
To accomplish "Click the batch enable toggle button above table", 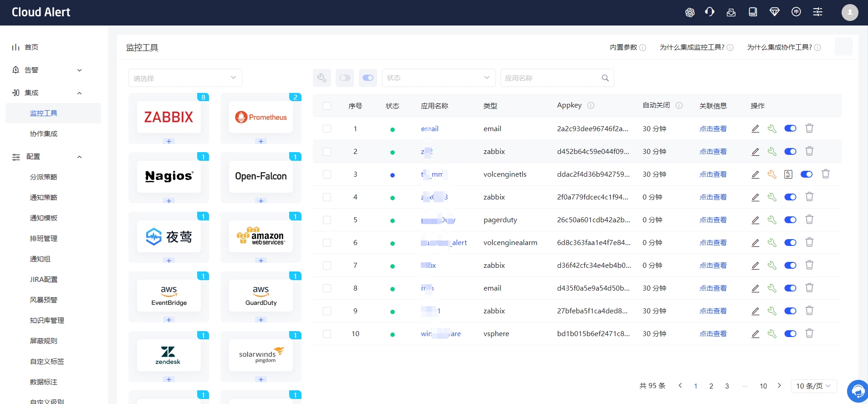I will (368, 78).
